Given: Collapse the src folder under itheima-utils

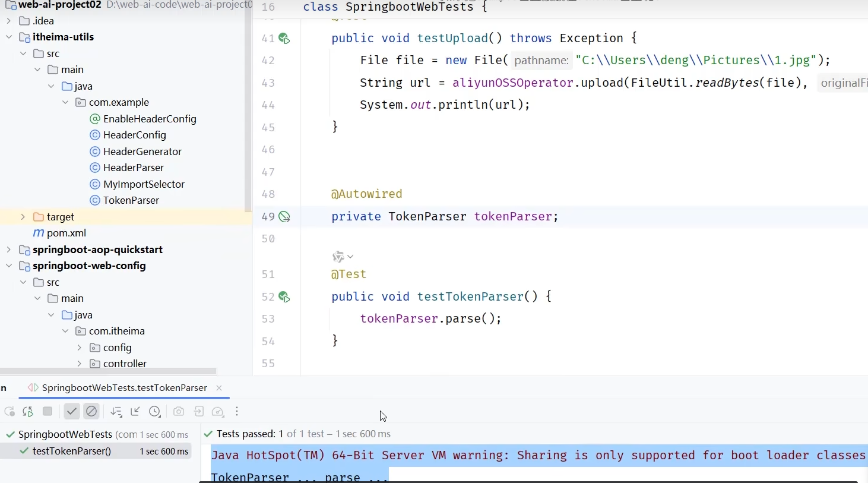Looking at the screenshot, I should click(x=23, y=53).
